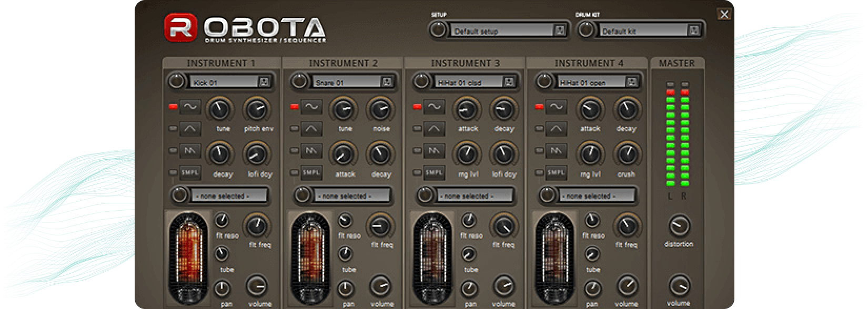The width and height of the screenshot is (868, 309).
Task: Click the Master section header
Action: click(x=677, y=63)
